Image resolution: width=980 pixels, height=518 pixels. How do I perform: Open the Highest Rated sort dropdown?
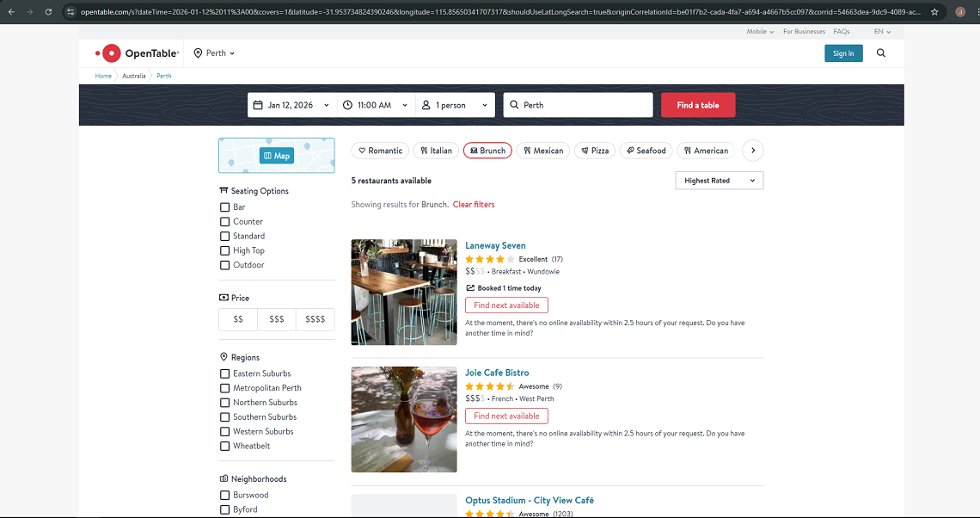click(x=720, y=180)
